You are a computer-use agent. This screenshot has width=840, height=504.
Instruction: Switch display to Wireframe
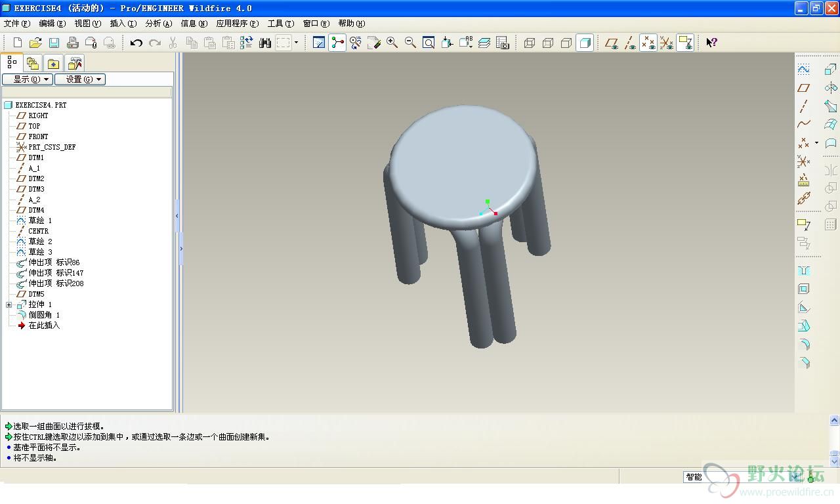tap(530, 43)
